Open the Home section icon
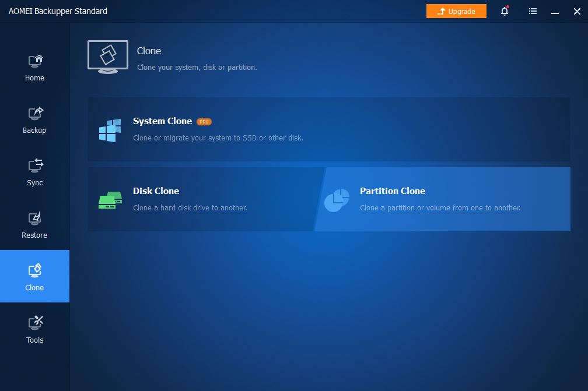This screenshot has height=391, width=588. pyautogui.click(x=35, y=61)
